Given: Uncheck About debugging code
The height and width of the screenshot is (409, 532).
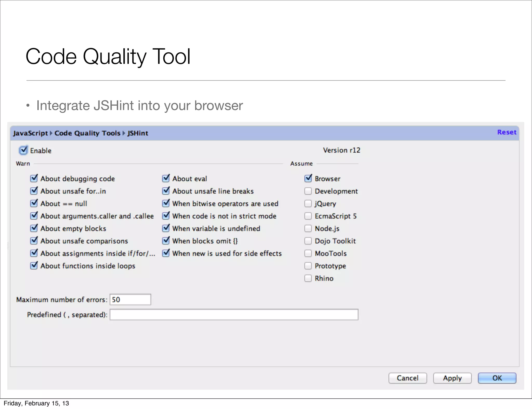Looking at the screenshot, I should click(x=34, y=178).
